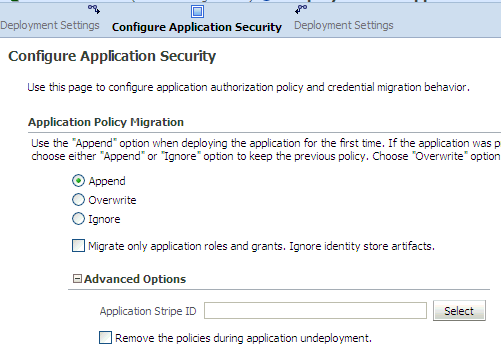Viewport: 501px width, 362px height.
Task: Choose the Overwrite policy option
Action: [78, 200]
